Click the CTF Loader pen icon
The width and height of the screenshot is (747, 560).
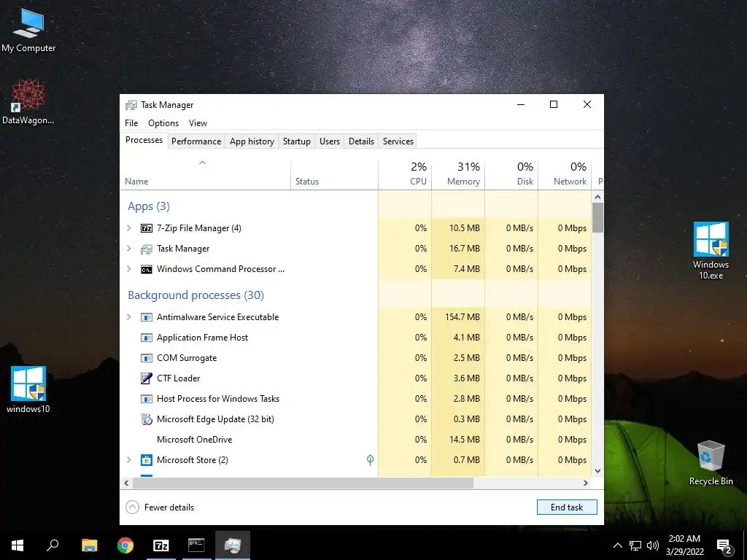[x=146, y=378]
